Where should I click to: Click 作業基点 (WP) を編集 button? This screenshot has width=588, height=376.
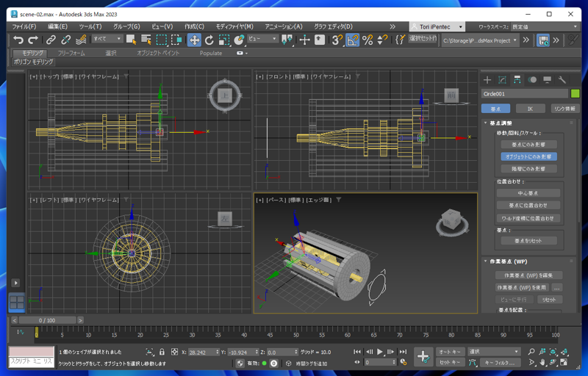(528, 275)
